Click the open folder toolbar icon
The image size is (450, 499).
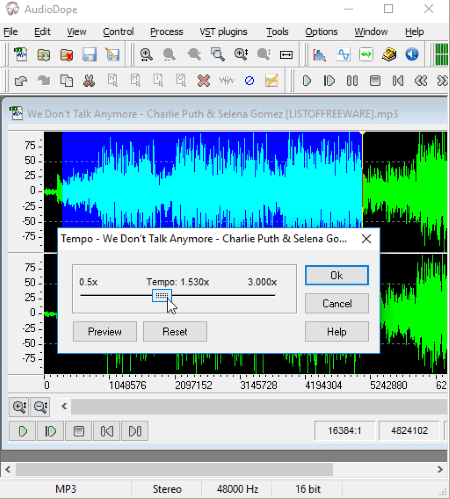coord(44,54)
